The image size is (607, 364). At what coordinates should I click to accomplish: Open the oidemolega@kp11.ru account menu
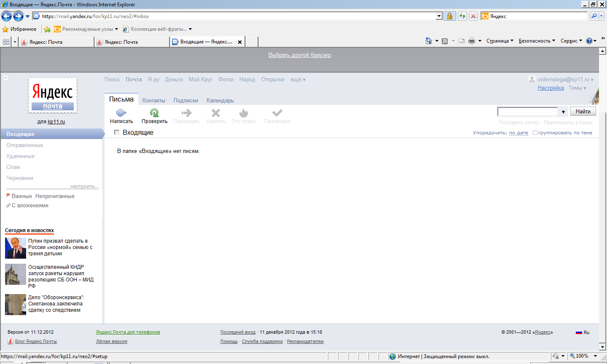point(565,79)
